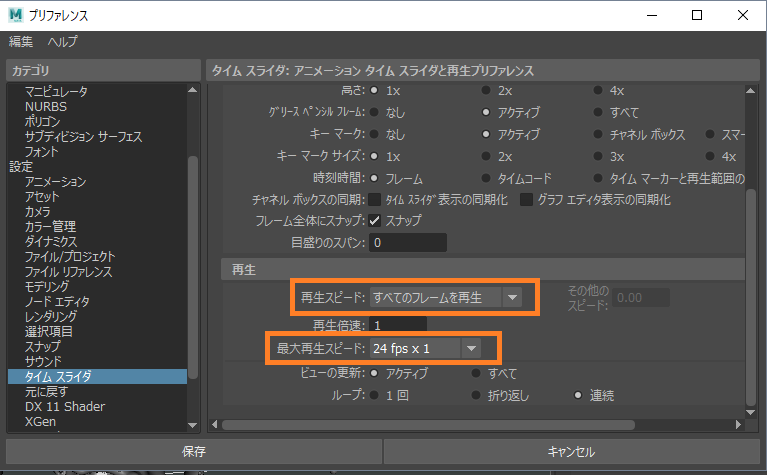Enable タイム スライダ表示の同期化 checkbox
This screenshot has width=767, height=475.
point(375,200)
